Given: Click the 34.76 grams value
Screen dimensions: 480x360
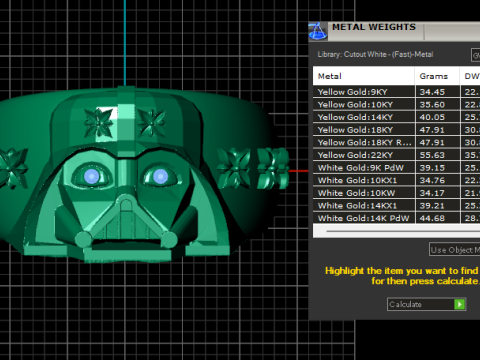Looking at the screenshot, I should 432,181.
